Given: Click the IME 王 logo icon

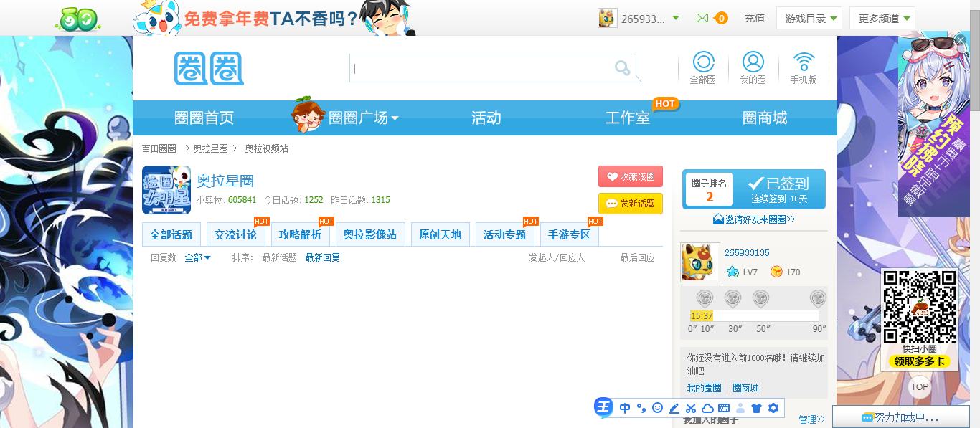Looking at the screenshot, I should [604, 408].
